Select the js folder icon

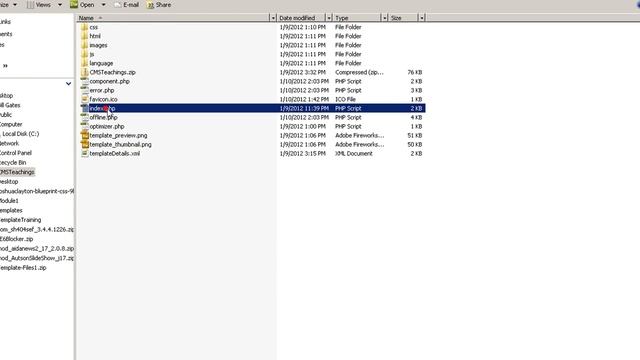(x=84, y=54)
